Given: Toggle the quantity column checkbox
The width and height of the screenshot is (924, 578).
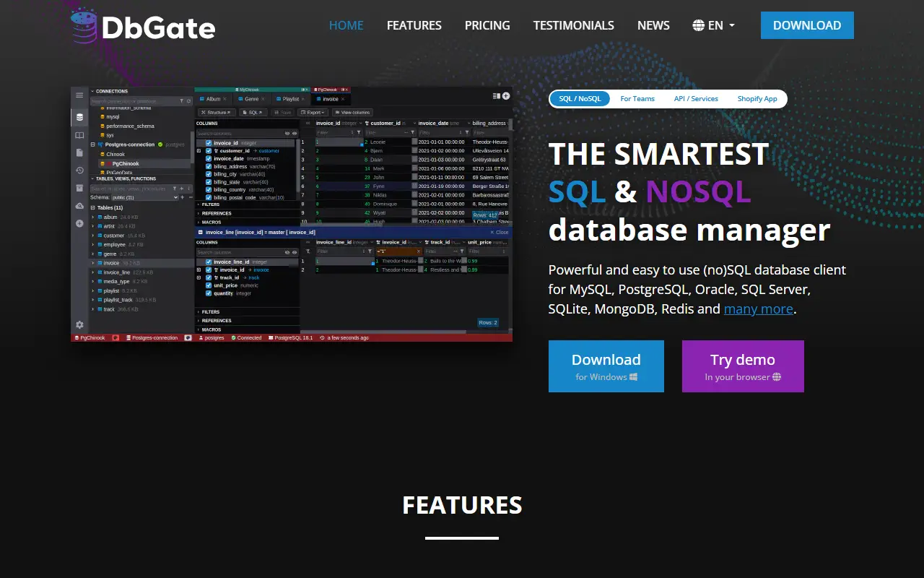Looking at the screenshot, I should click(209, 293).
